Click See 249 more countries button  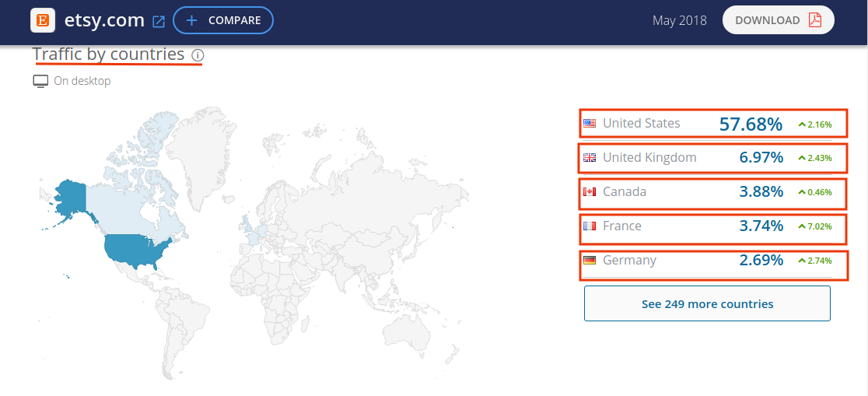click(x=708, y=303)
